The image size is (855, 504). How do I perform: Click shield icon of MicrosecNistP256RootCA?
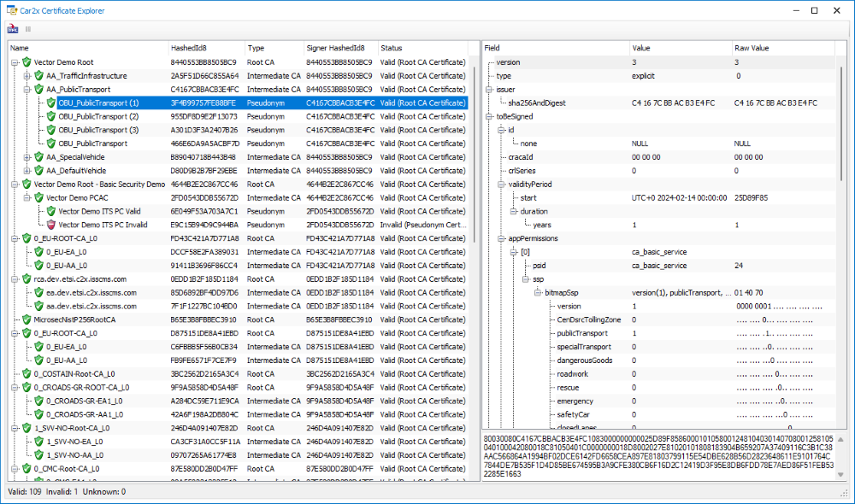pos(27,319)
